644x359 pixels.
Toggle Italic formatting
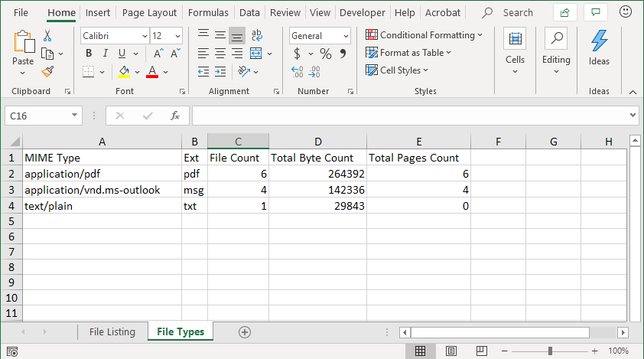tap(105, 54)
